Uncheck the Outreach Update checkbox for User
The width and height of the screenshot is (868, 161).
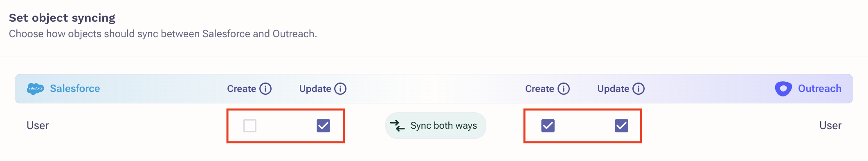point(621,125)
